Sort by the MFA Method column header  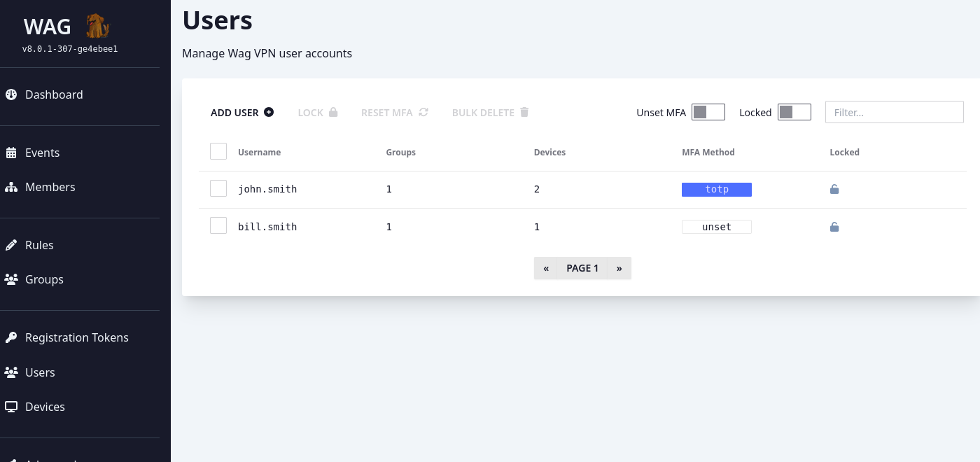(708, 152)
